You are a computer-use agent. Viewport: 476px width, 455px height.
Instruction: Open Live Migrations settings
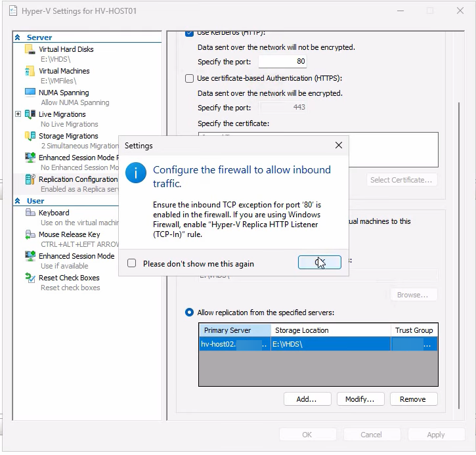pyautogui.click(x=62, y=114)
